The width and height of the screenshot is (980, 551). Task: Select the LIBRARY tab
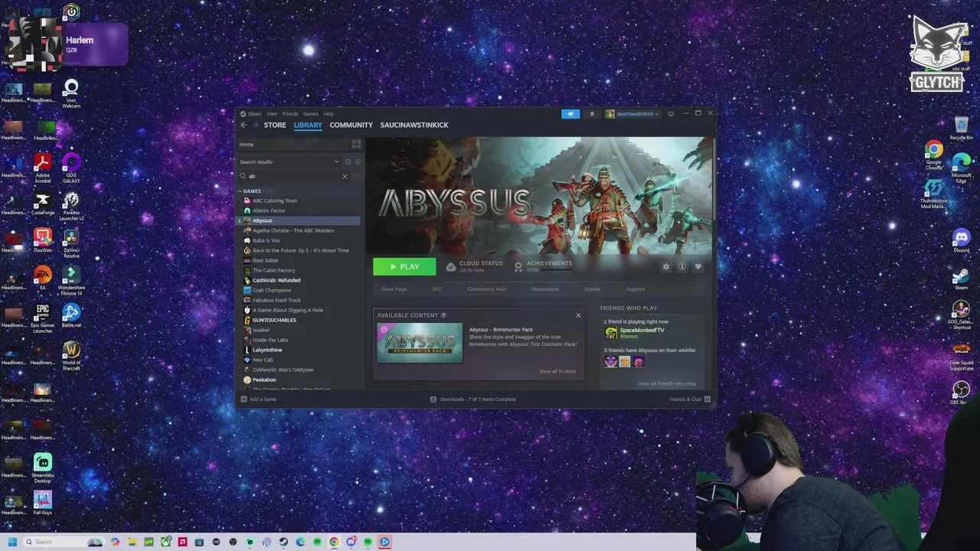point(308,125)
